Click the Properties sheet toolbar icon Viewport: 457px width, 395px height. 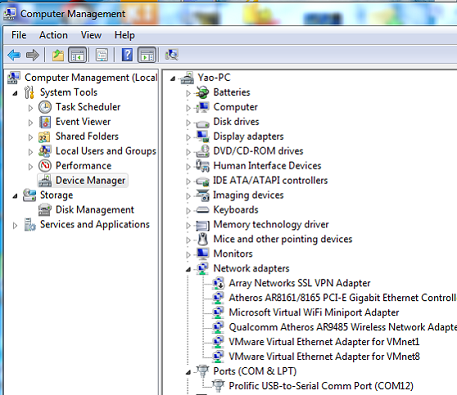[102, 55]
